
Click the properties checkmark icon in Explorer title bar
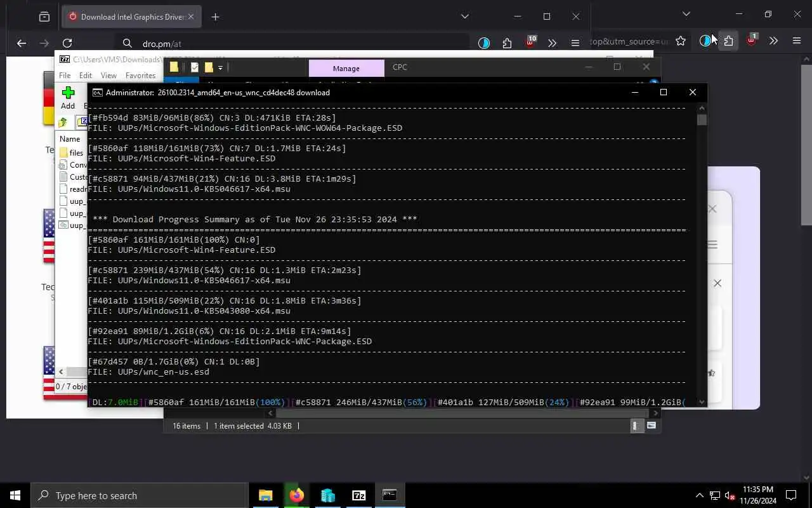(x=195, y=67)
